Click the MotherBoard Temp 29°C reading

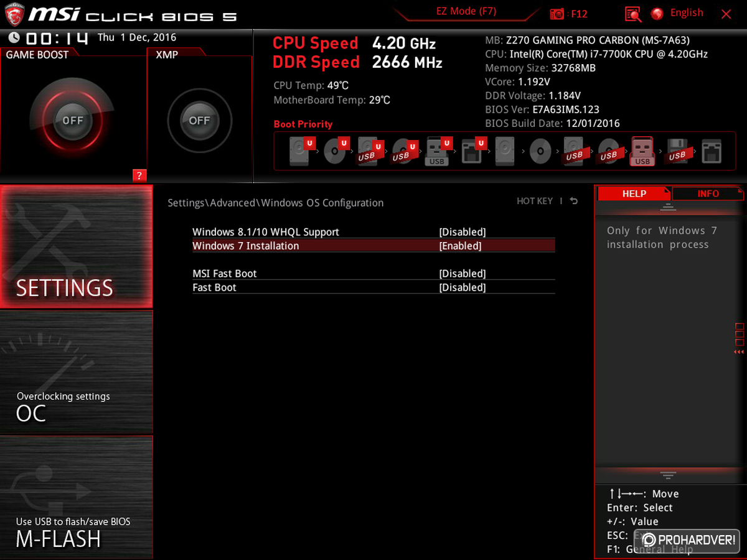click(x=332, y=100)
